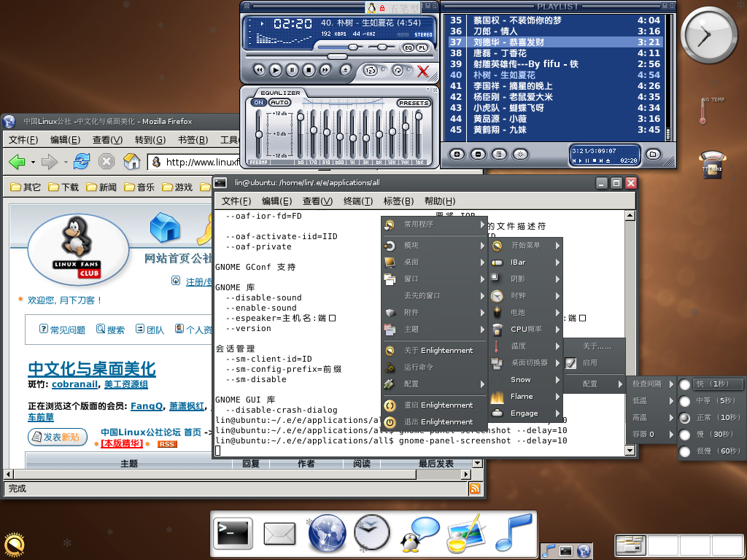The image size is (747, 560).
Task: Click the select list button in the playlist
Action: (499, 155)
